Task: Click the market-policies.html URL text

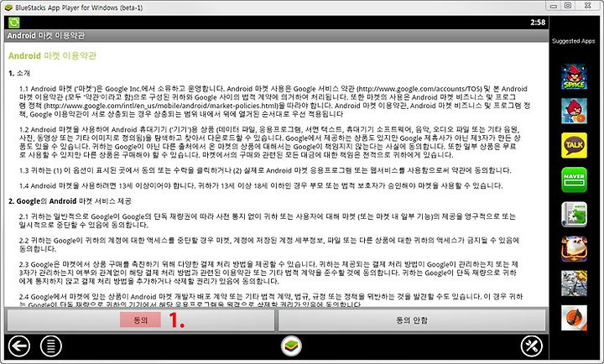Action: (160, 106)
